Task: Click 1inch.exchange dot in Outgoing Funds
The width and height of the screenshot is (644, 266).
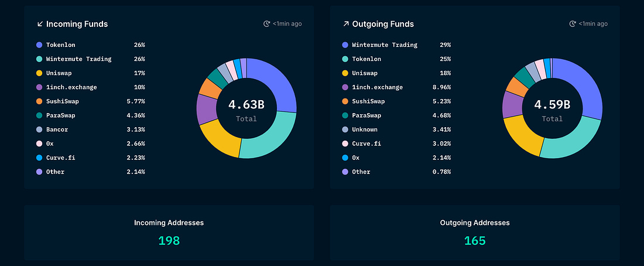Action: [x=345, y=87]
